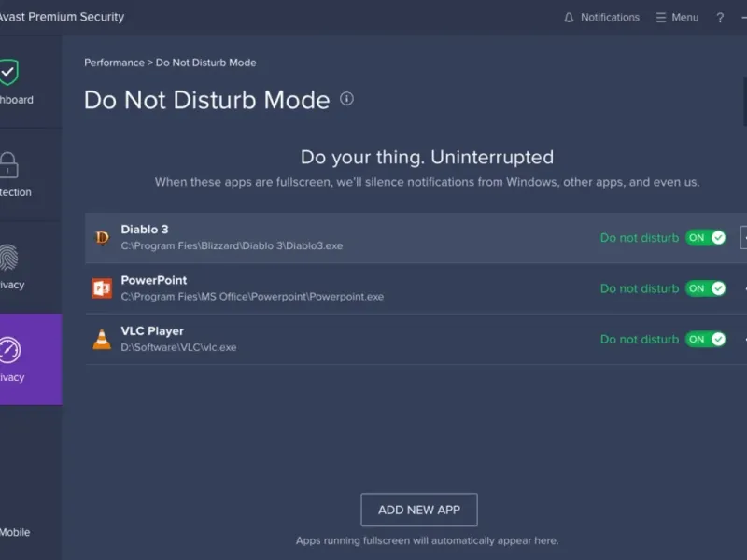
Task: Toggle Do not disturb for Diablo 3
Action: (706, 238)
